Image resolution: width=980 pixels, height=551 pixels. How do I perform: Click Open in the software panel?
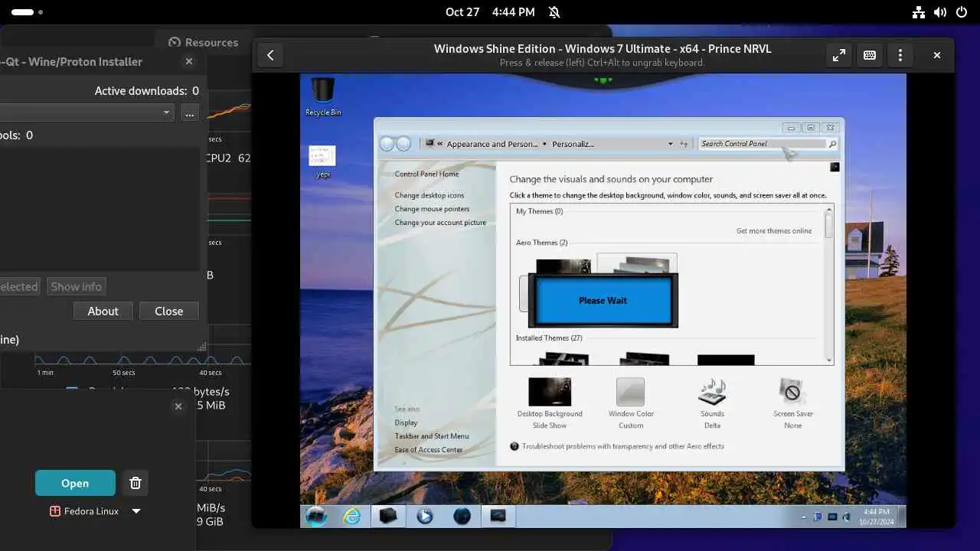tap(75, 483)
